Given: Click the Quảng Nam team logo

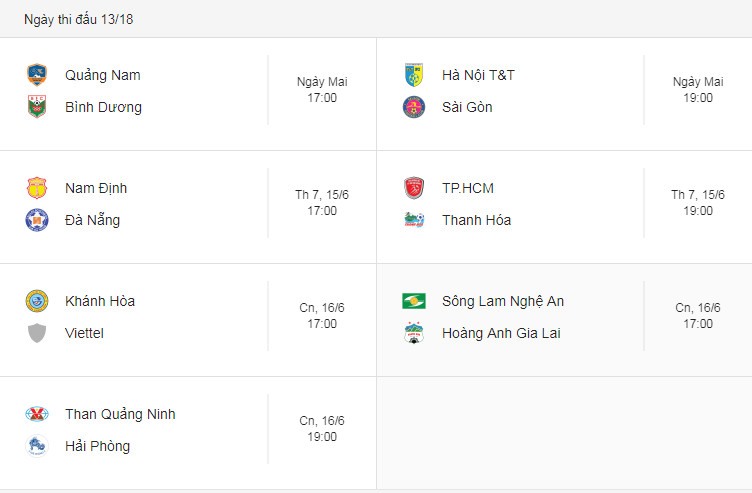Looking at the screenshot, I should [x=37, y=75].
